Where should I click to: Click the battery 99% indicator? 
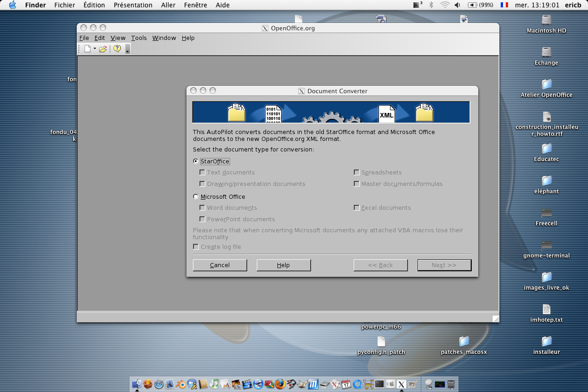(x=481, y=5)
